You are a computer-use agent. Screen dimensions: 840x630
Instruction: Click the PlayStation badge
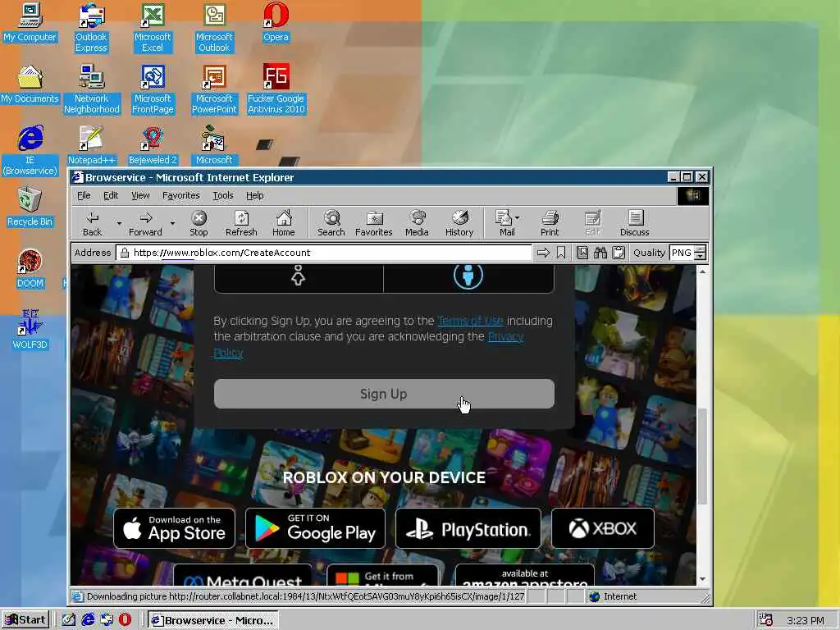tap(468, 528)
